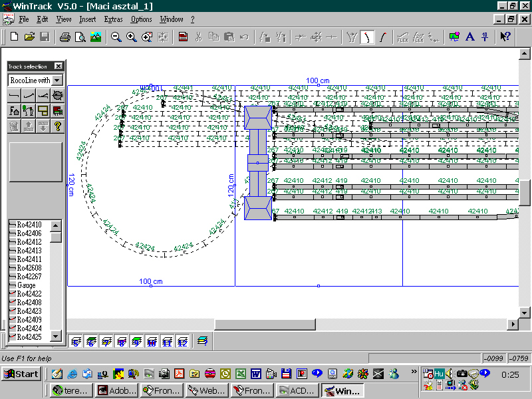Viewport: 532px width, 399px height.
Task: Open the Extras menu
Action: 113,19
